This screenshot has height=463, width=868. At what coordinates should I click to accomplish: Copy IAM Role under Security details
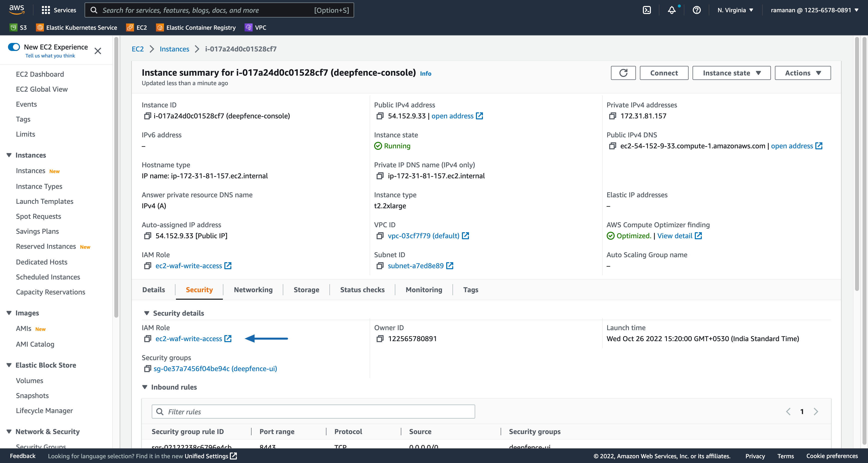147,339
